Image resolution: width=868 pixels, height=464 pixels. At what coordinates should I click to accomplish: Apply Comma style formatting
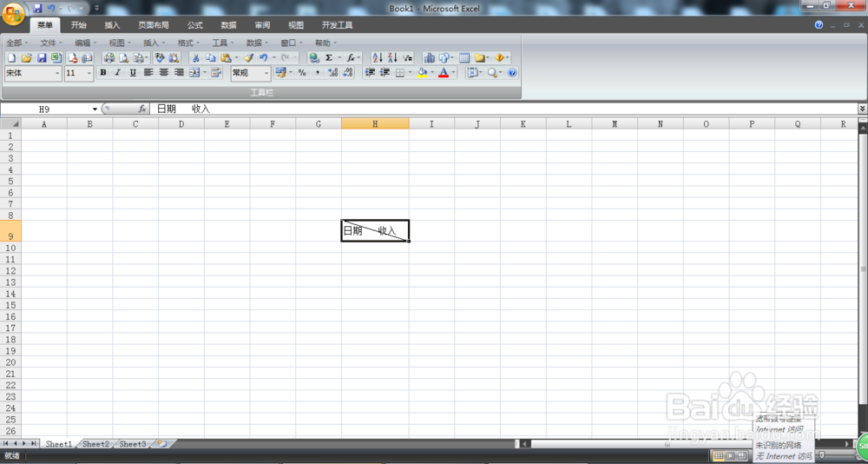(317, 73)
